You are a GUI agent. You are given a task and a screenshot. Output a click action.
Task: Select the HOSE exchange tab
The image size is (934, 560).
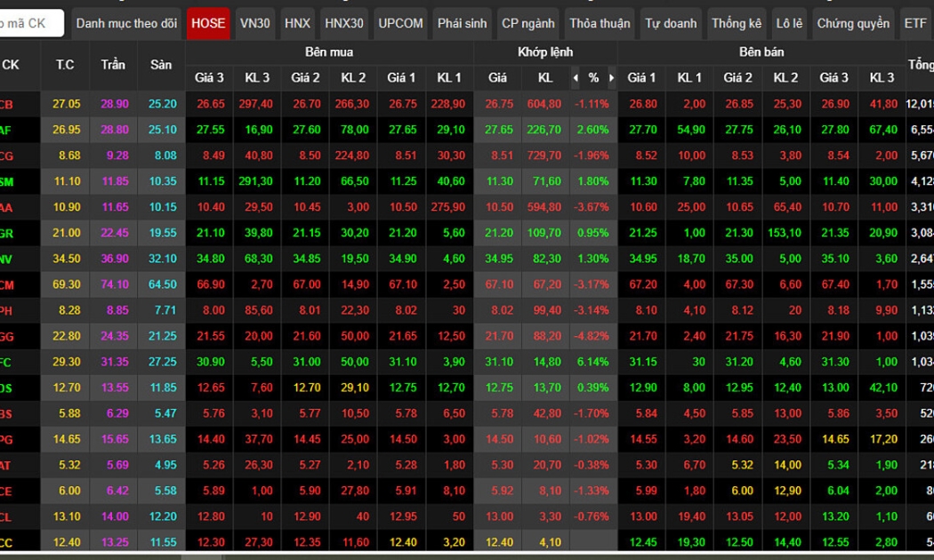(208, 23)
